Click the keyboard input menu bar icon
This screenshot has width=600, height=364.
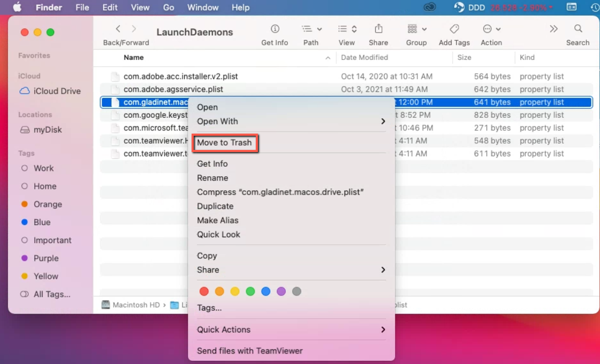click(x=572, y=7)
